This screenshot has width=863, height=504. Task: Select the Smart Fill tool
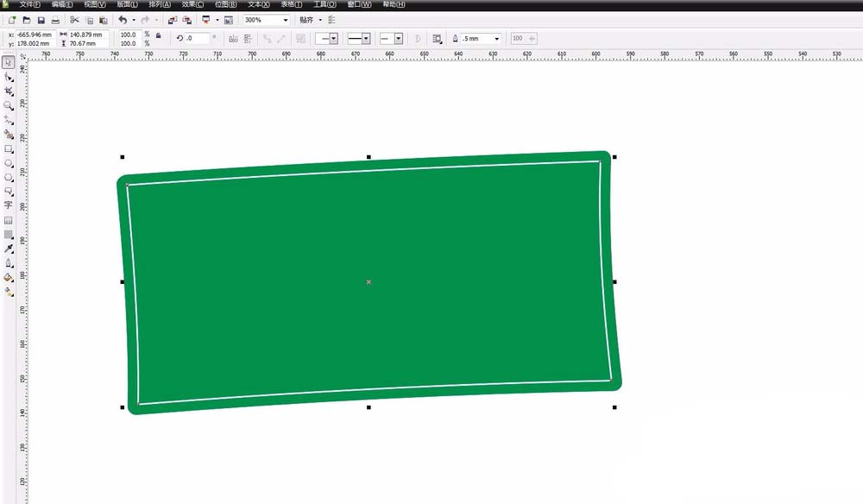(9, 135)
